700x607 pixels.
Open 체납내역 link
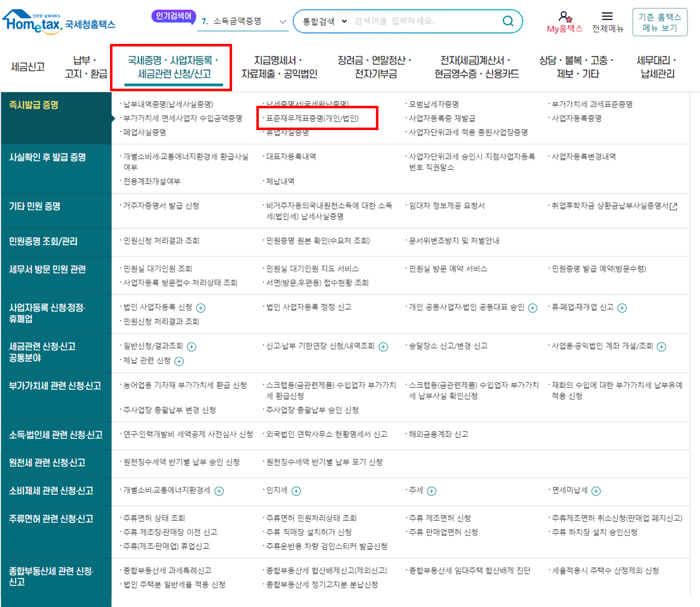[280, 181]
